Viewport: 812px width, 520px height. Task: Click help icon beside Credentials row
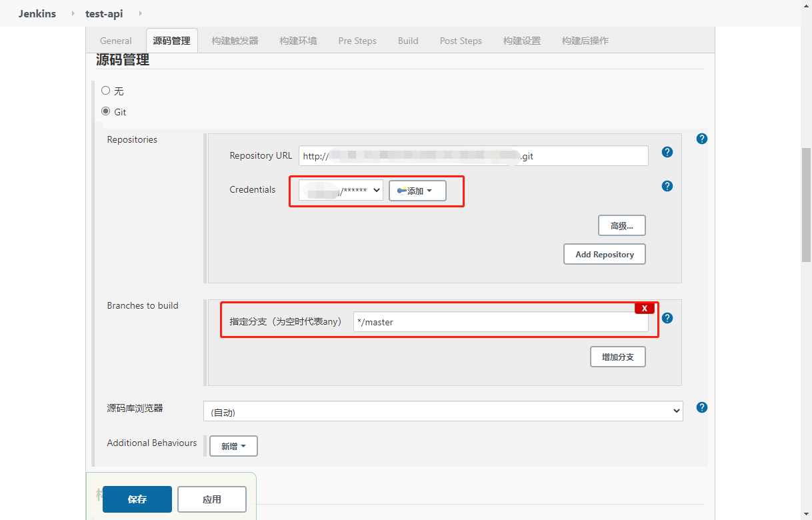point(667,186)
